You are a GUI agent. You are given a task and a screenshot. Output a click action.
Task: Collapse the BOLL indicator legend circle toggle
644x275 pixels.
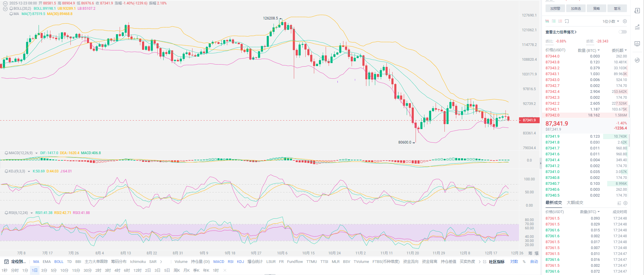(5, 9)
